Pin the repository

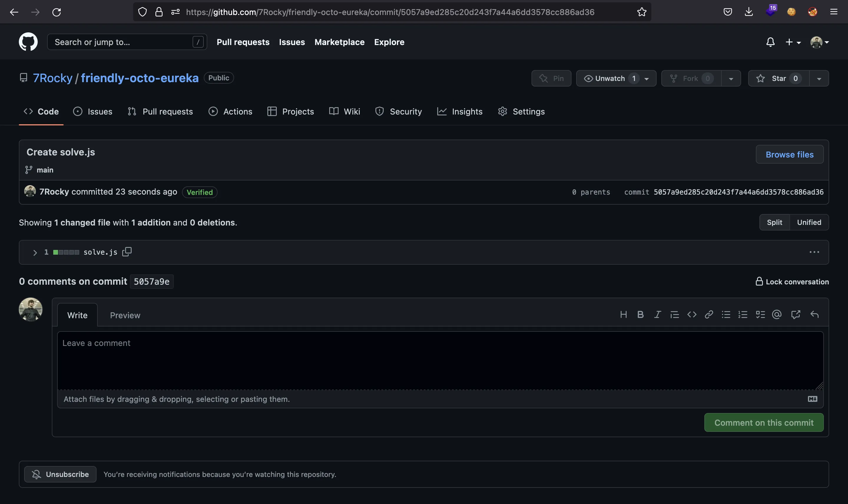551,78
